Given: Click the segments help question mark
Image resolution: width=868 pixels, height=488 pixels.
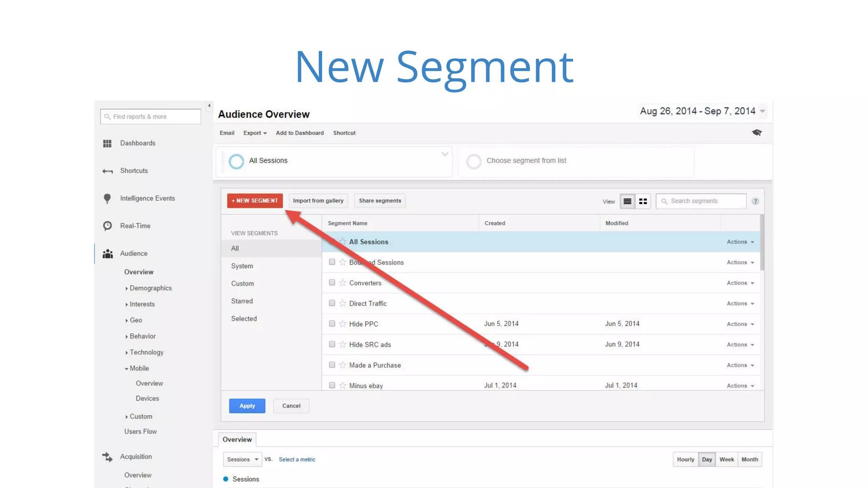Looking at the screenshot, I should (x=755, y=201).
